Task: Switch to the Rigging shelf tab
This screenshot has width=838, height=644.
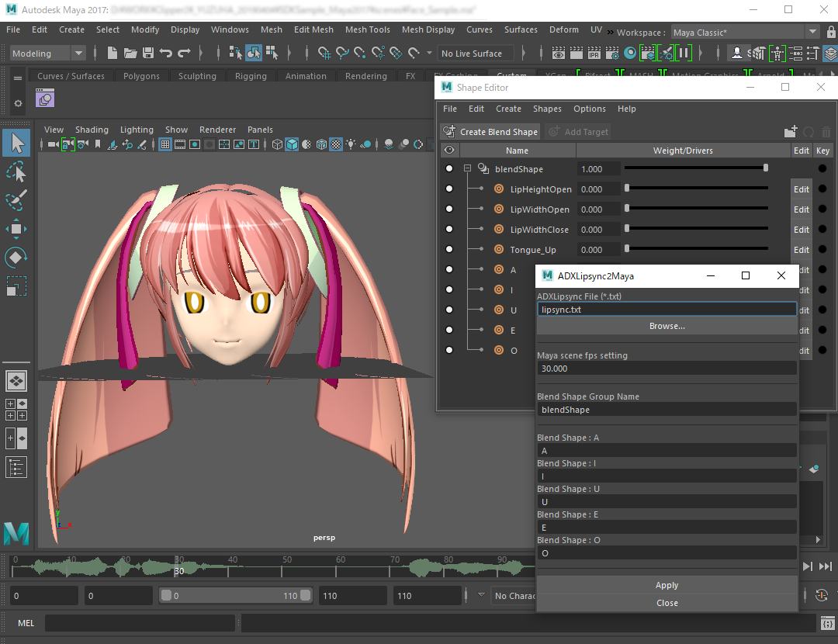Action: pos(251,76)
